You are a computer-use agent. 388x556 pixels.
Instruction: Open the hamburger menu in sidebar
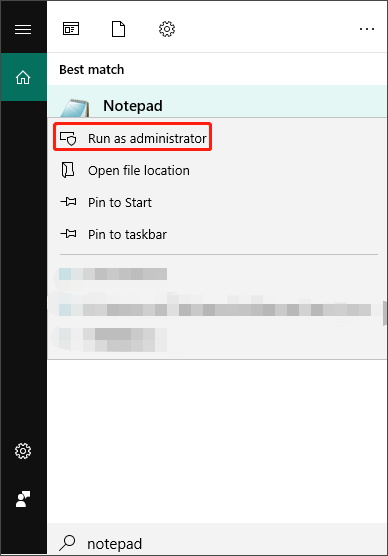[x=23, y=29]
